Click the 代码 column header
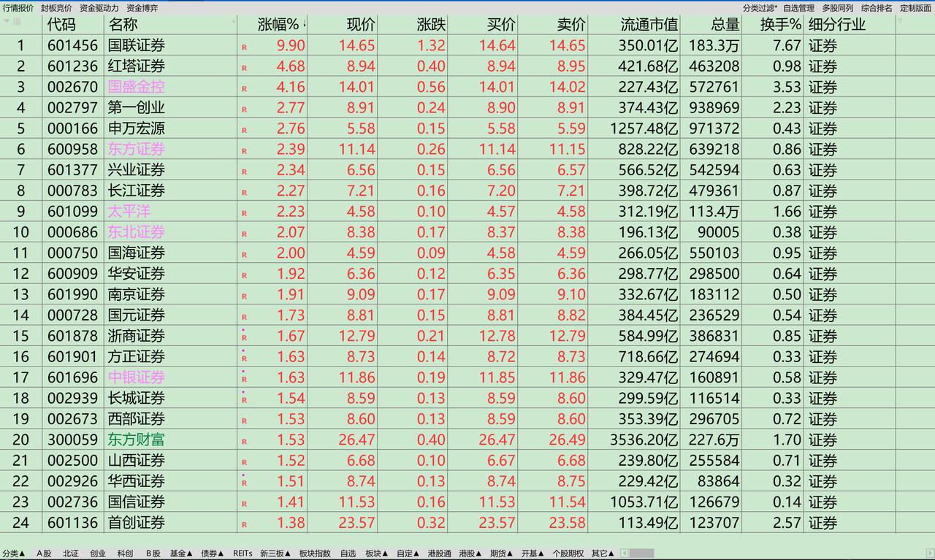The height and width of the screenshot is (560, 935). (x=61, y=24)
